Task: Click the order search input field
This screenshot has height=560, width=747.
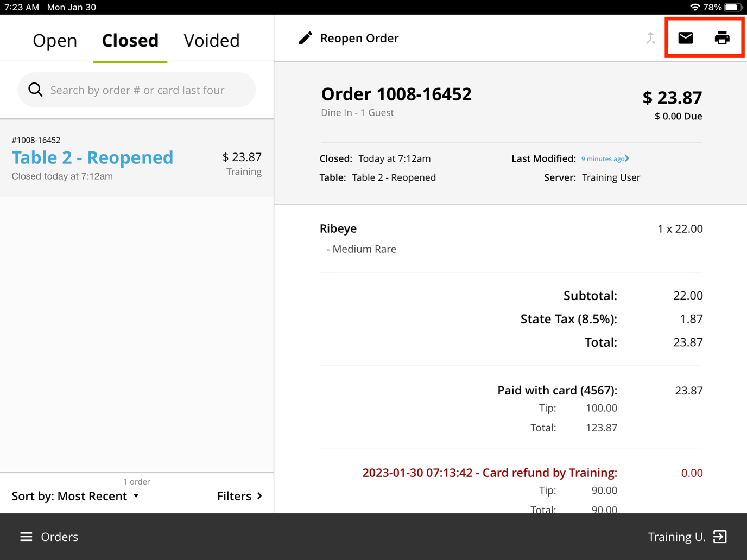Action: pyautogui.click(x=136, y=90)
